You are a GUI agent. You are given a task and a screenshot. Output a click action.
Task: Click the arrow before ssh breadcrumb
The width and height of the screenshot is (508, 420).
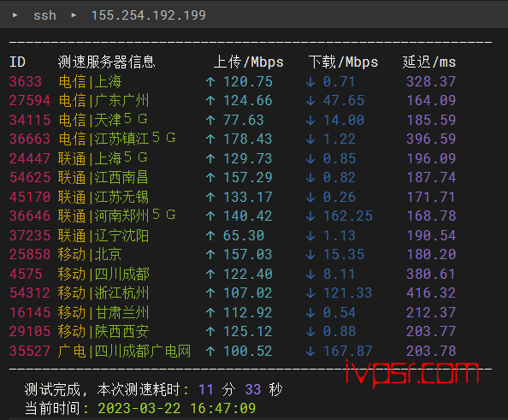15,15
